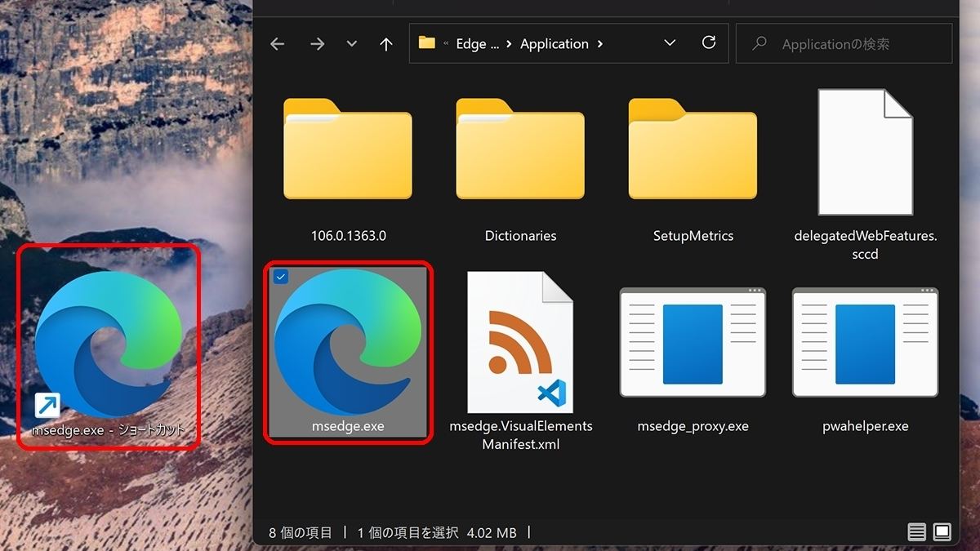This screenshot has width=980, height=551.
Task: Click the folder icon in address bar
Action: [427, 42]
